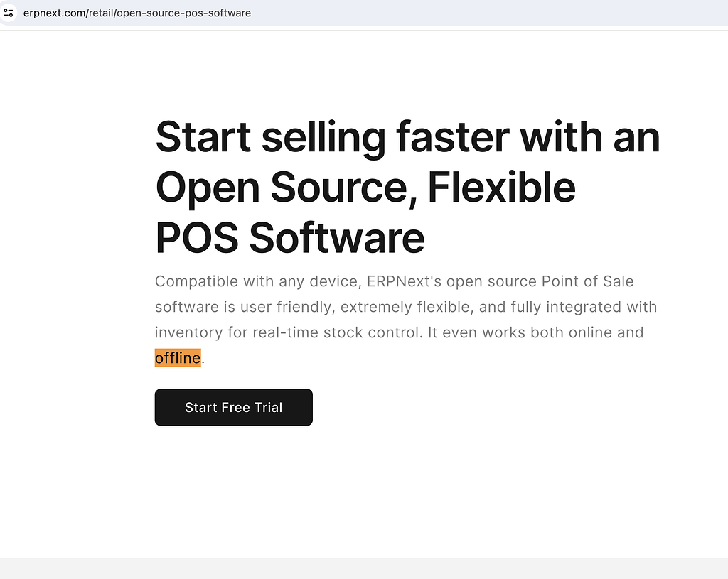Click the highlighted word offline
Screen dimensions: 728x579
177,357
